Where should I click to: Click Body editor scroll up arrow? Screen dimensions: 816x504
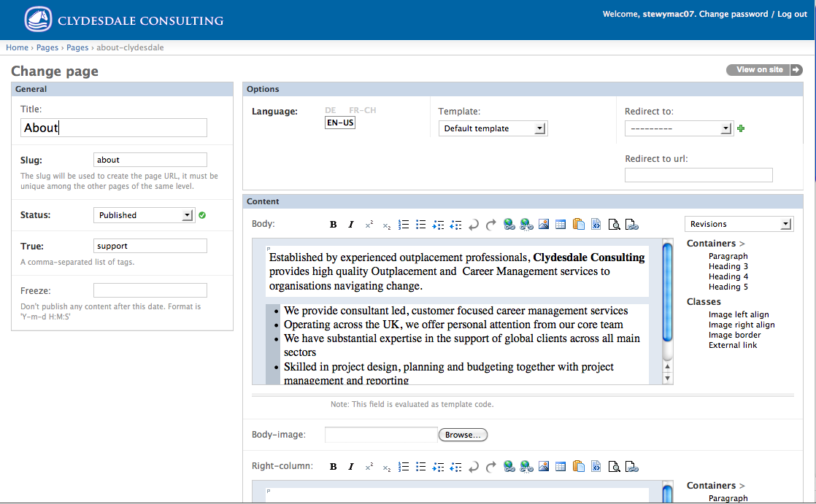point(667,366)
